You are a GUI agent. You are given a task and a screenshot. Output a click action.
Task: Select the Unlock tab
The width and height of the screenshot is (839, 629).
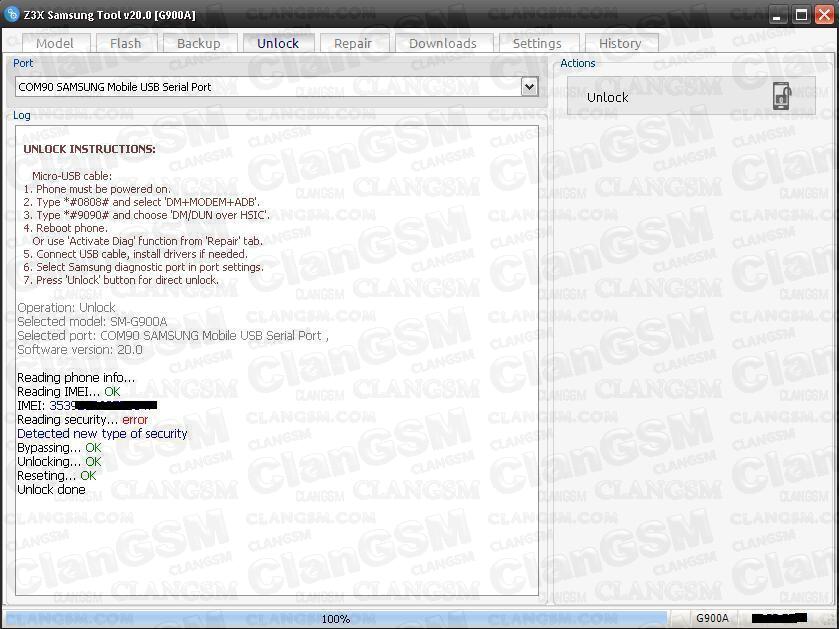tap(278, 43)
